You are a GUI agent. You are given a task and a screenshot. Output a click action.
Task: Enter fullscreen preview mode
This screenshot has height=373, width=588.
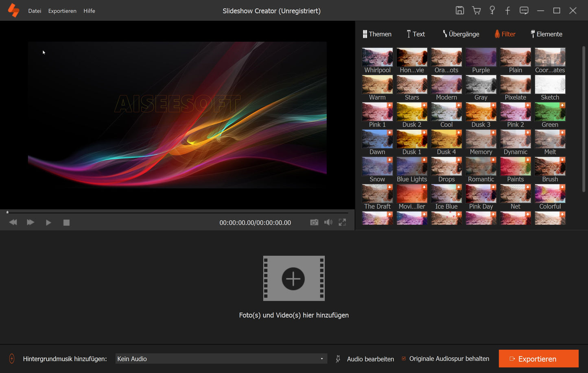pos(342,222)
